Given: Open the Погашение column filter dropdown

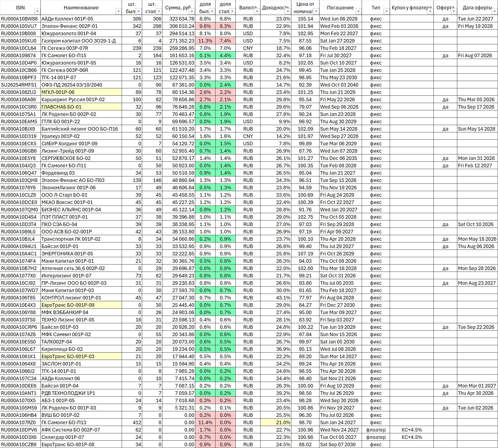Looking at the screenshot, I should (x=358, y=11).
